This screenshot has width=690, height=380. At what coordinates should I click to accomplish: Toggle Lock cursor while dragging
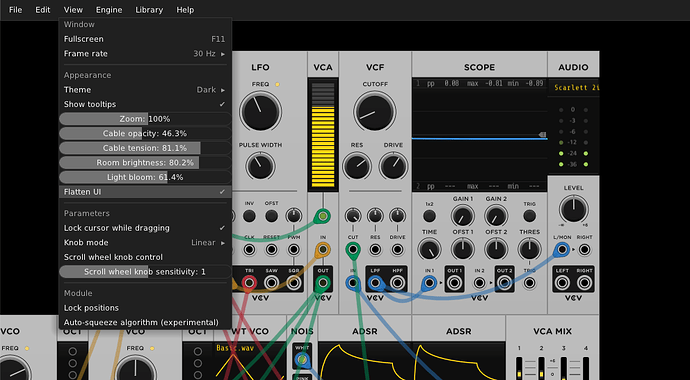[x=145, y=228]
